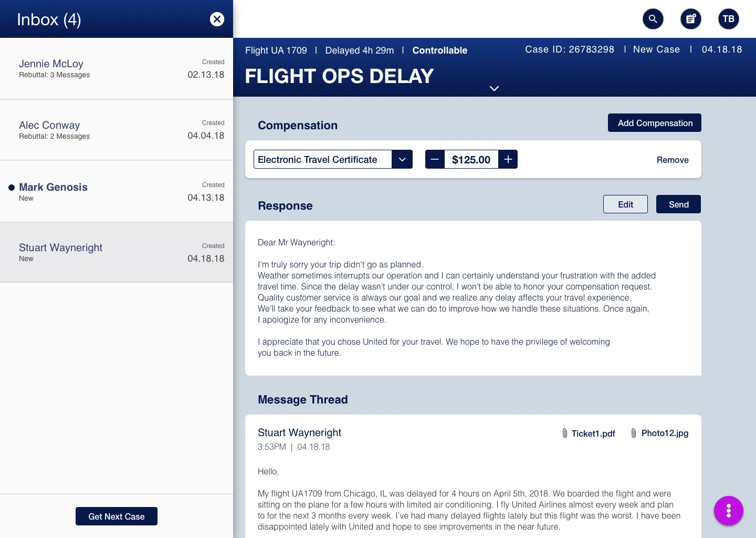Screen dimensions: 756x538
Task: Open the search icon
Action: pyautogui.click(x=653, y=19)
